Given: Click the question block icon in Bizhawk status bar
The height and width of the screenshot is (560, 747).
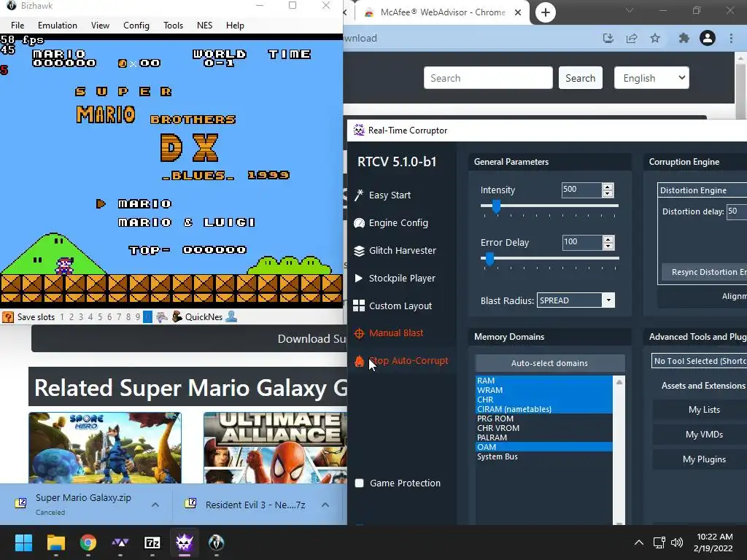Looking at the screenshot, I should tap(7, 317).
